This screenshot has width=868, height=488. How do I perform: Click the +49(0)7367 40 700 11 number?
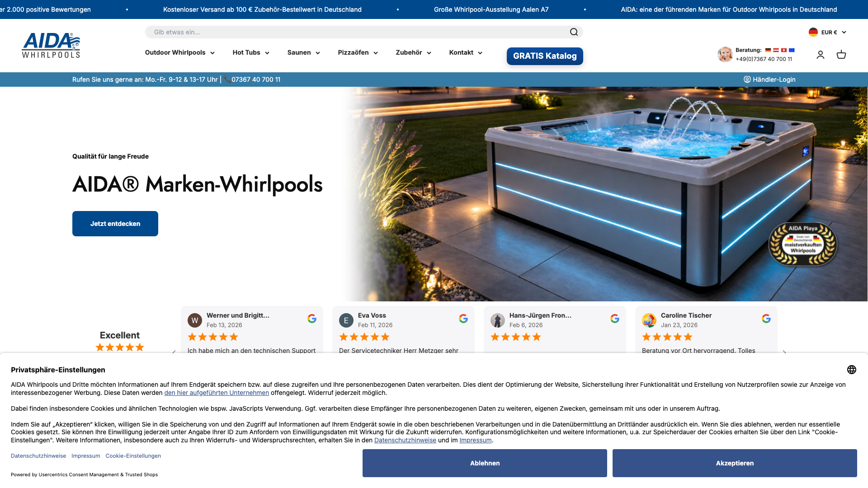(764, 59)
